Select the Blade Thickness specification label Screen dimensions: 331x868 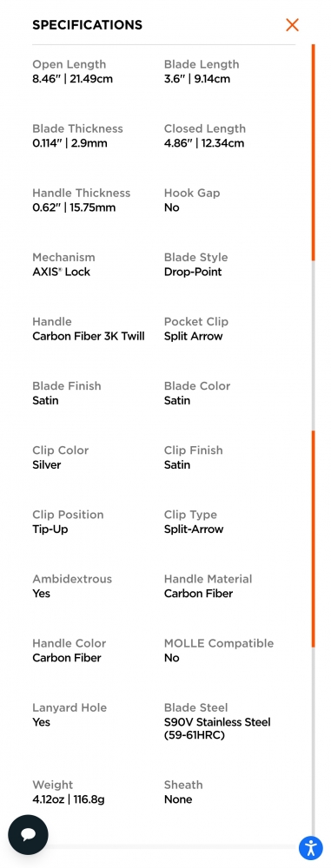(x=77, y=128)
